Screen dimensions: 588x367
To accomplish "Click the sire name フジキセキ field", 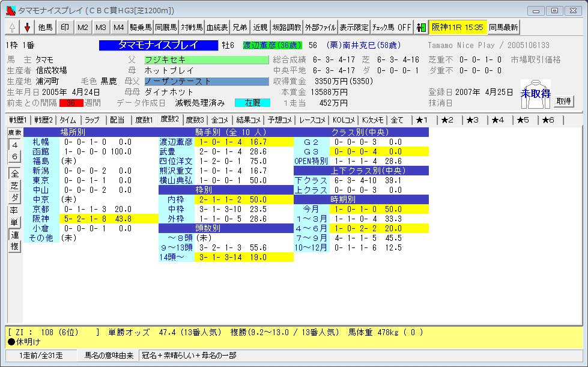I will pos(206,60).
